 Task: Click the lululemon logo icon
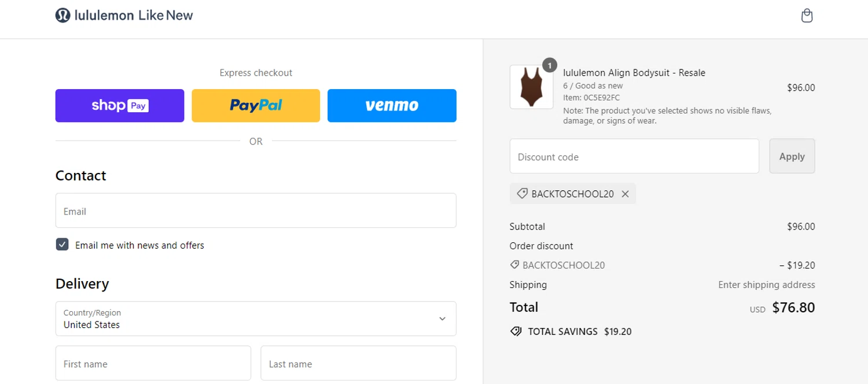[x=62, y=16]
